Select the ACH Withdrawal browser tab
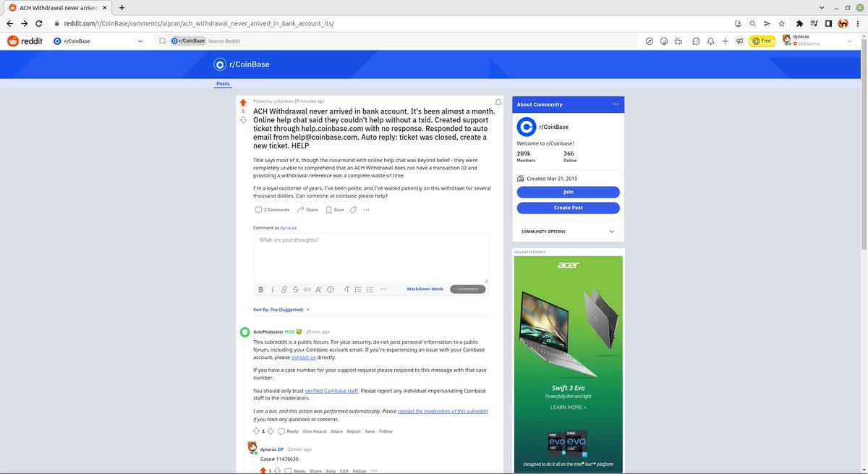The width and height of the screenshot is (868, 474). click(x=56, y=7)
